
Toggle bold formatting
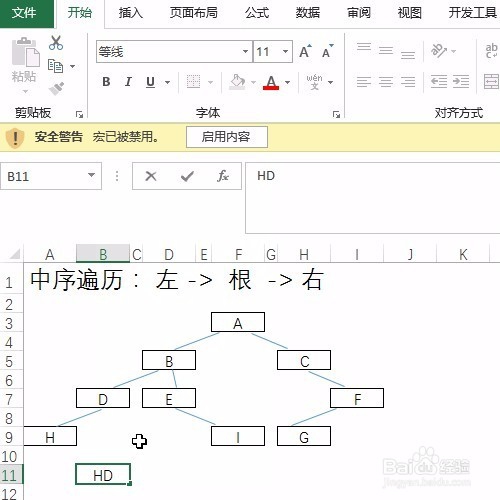point(106,82)
